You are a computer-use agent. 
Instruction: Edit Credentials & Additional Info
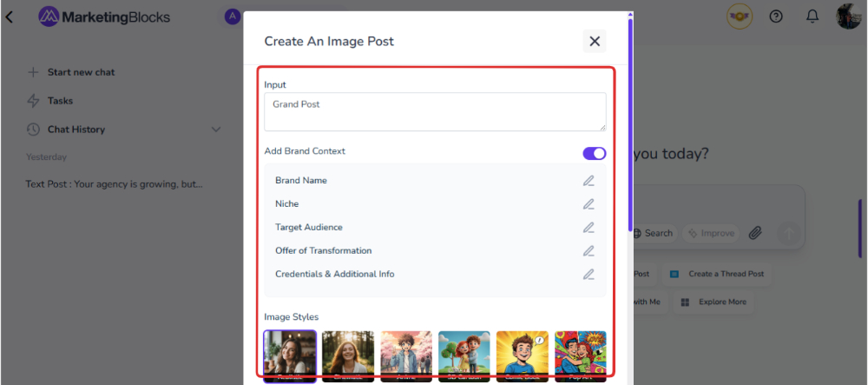(589, 275)
